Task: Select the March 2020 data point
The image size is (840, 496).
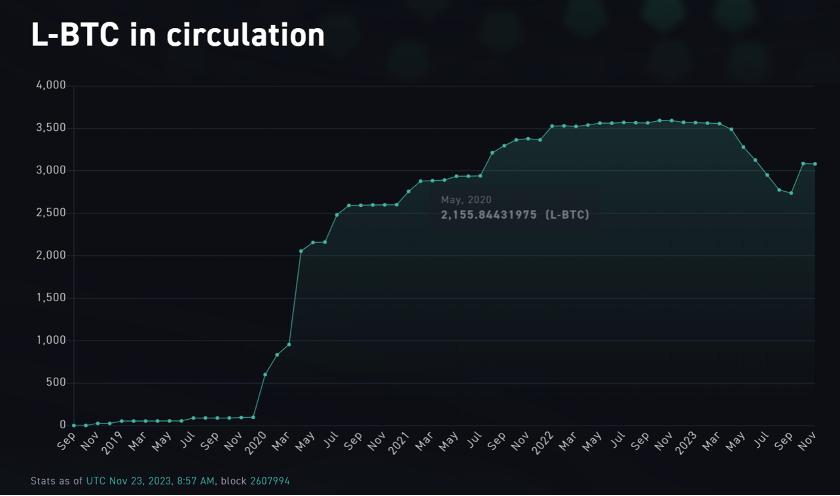Action: [x=289, y=344]
